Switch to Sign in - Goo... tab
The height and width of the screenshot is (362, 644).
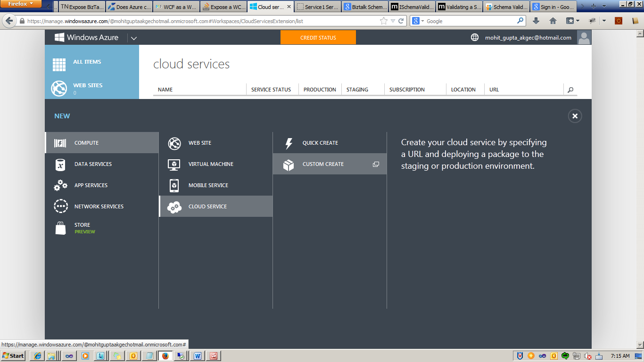coord(553,7)
